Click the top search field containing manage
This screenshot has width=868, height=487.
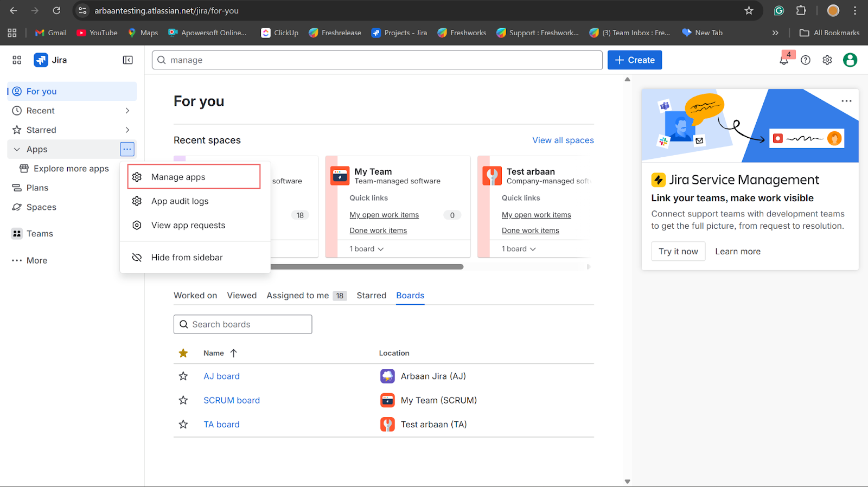point(377,60)
